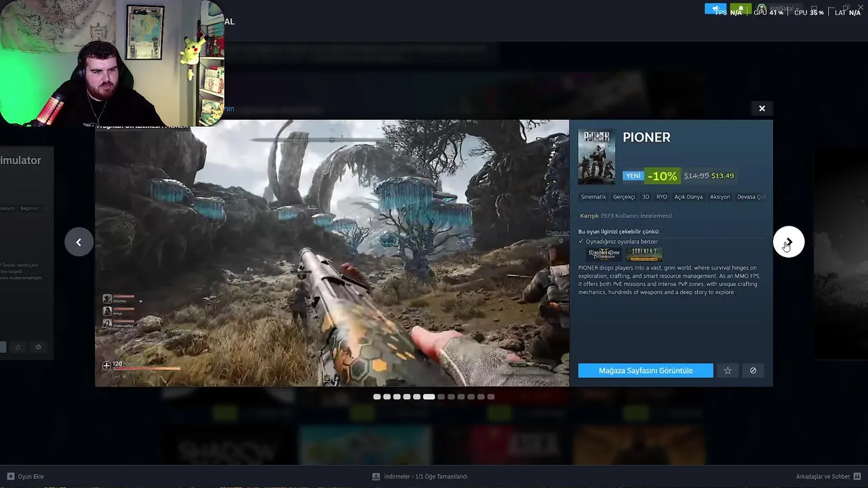Select the Sinematik tag
Image resolution: width=868 pixels, height=488 pixels.
593,197
